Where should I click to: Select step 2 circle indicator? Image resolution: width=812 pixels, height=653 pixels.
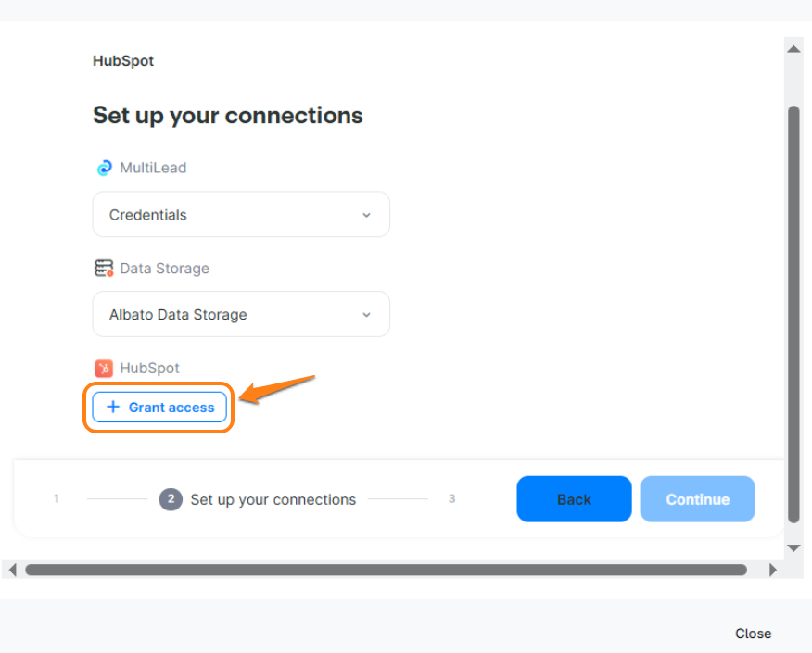(x=171, y=499)
